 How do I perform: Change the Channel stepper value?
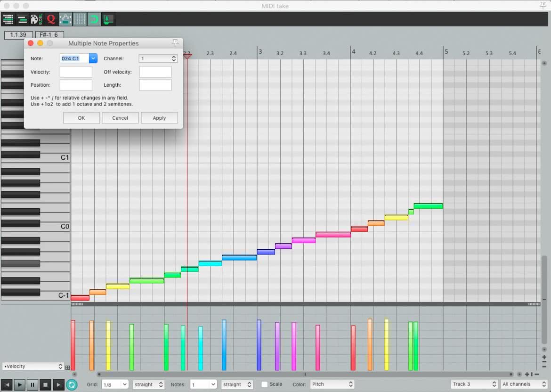point(174,59)
